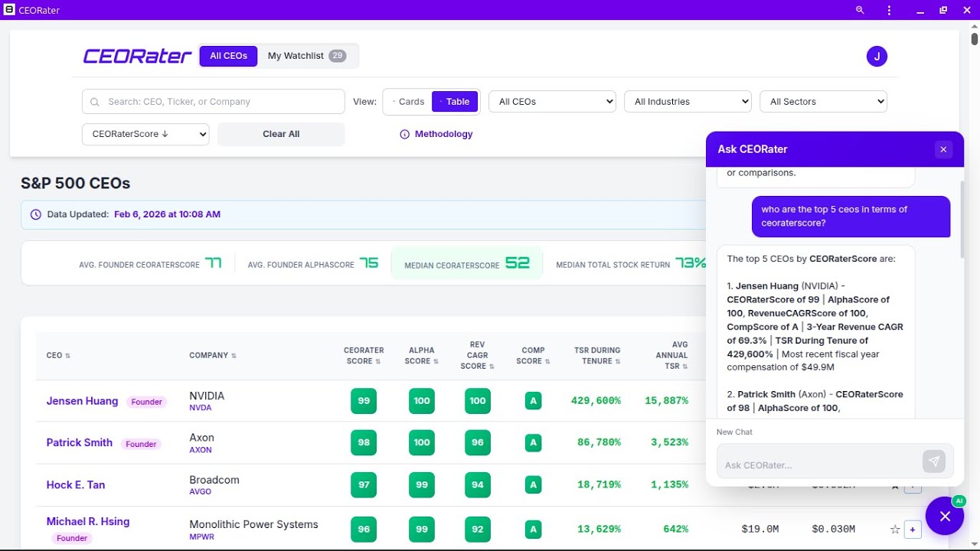
Task: Star the Michael R. Hsing row
Action: coord(895,529)
